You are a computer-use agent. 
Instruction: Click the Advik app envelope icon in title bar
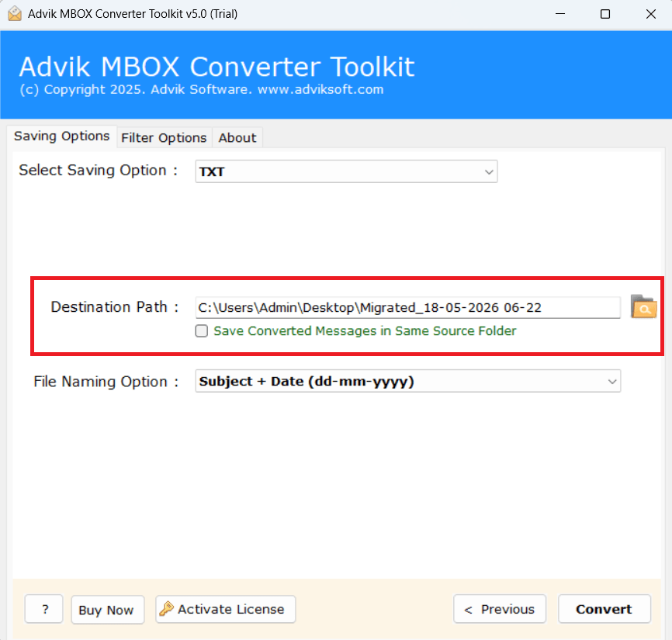coord(15,14)
